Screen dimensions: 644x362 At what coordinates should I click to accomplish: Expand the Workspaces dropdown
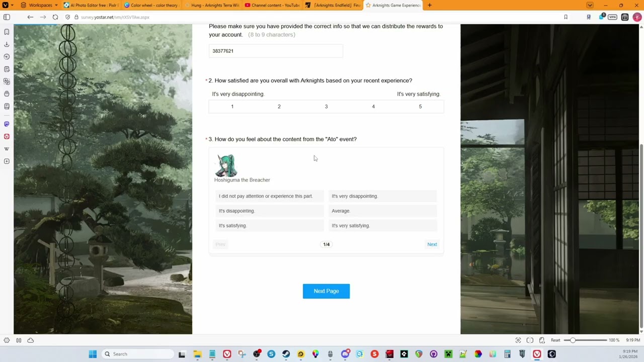pyautogui.click(x=39, y=5)
